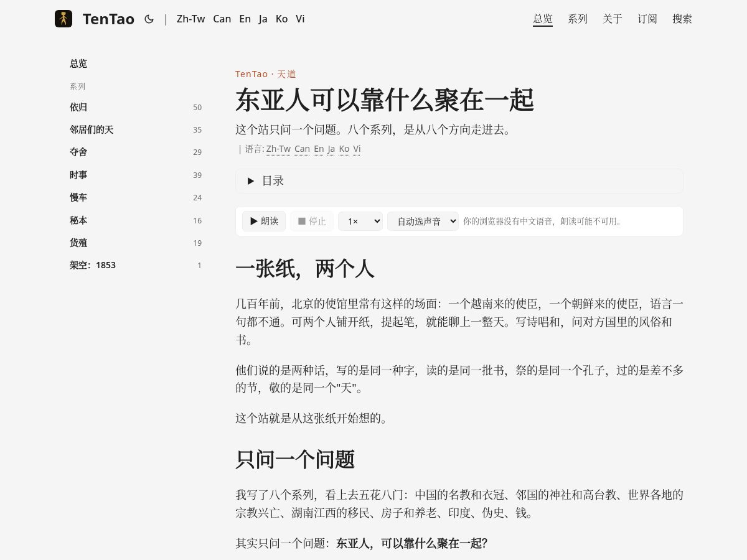The height and width of the screenshot is (560, 747).
Task: Open the 关于 nav item
Action: tap(613, 19)
